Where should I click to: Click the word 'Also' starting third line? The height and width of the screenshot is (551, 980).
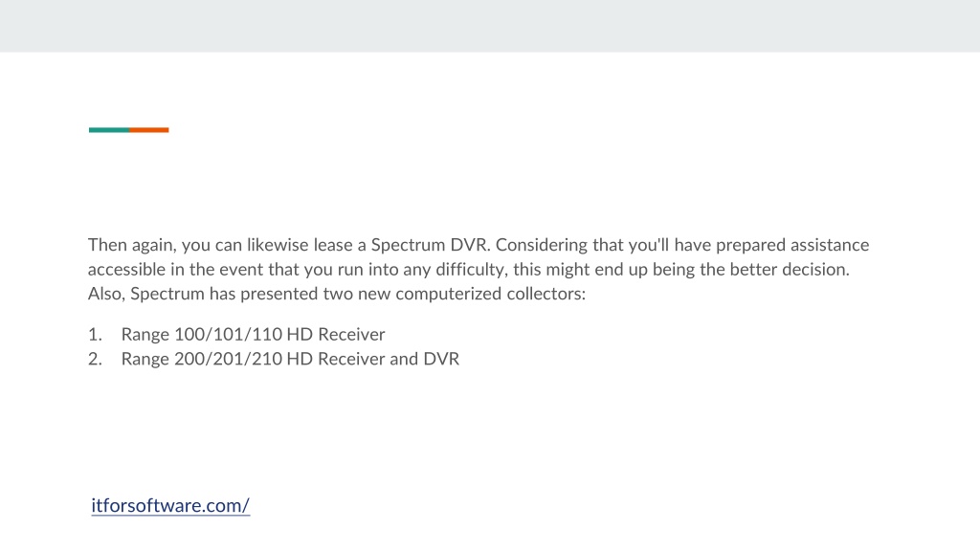106,294
